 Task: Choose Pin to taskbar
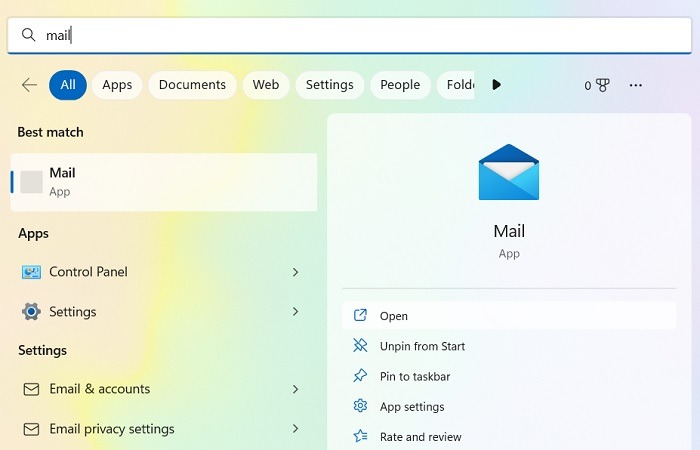pos(509,376)
